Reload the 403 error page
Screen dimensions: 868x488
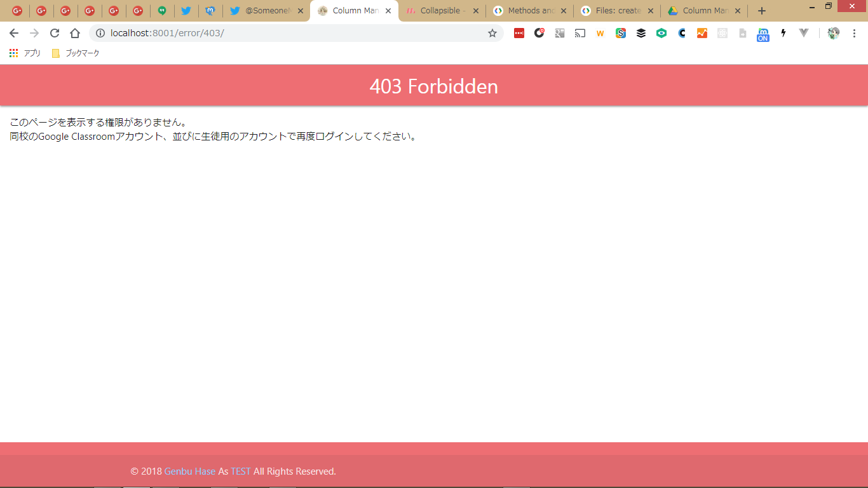coord(55,33)
